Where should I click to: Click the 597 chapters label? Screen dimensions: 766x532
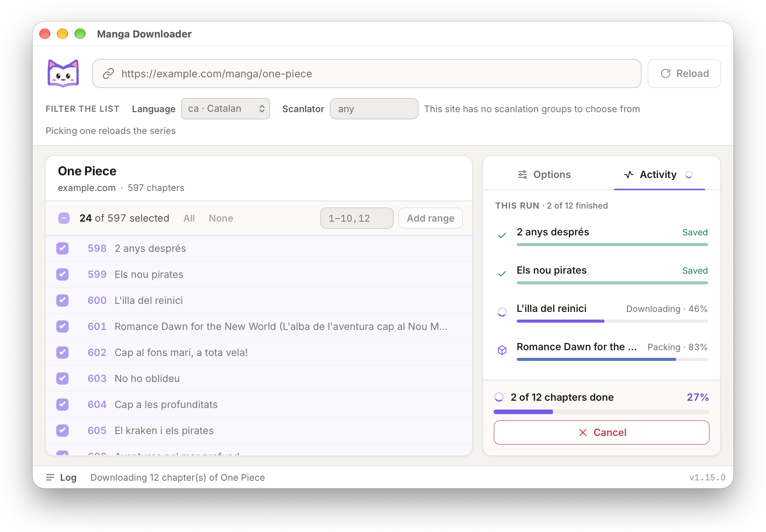coord(156,188)
